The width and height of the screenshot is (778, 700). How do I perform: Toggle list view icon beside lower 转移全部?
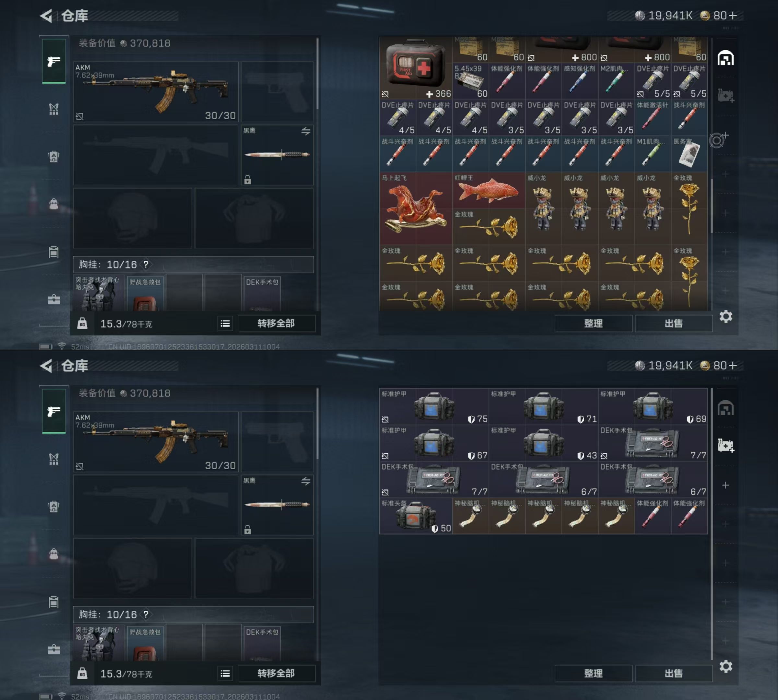pos(225,673)
